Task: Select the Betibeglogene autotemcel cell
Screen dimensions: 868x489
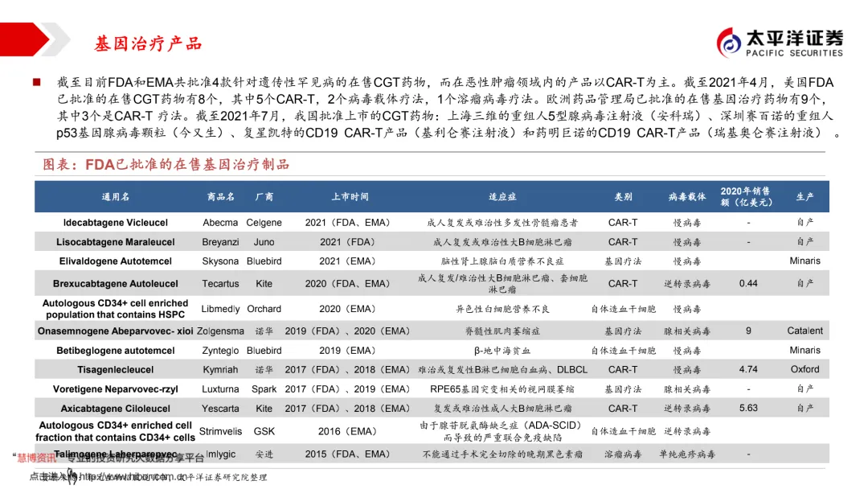Action: tap(115, 351)
